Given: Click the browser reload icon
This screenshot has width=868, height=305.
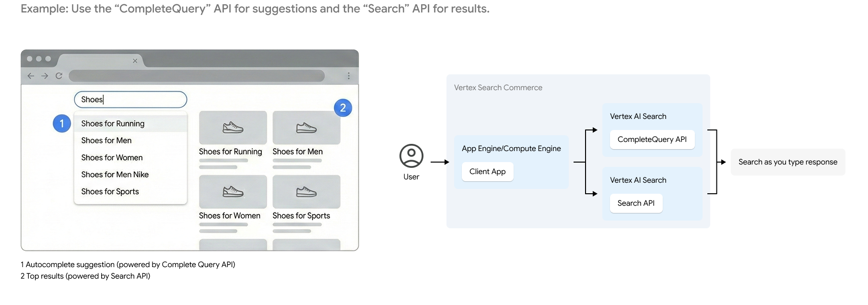Looking at the screenshot, I should pyautogui.click(x=59, y=76).
